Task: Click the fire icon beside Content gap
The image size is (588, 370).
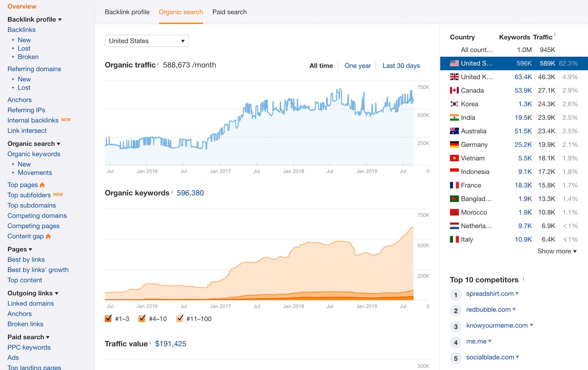Action: tap(48, 236)
